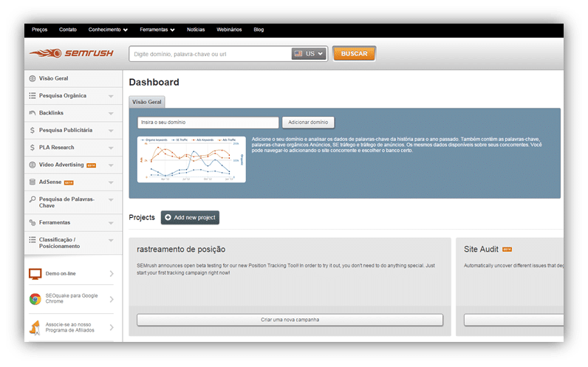Expand the AdSense sidebar arrow
588x367 pixels.
pyautogui.click(x=111, y=182)
